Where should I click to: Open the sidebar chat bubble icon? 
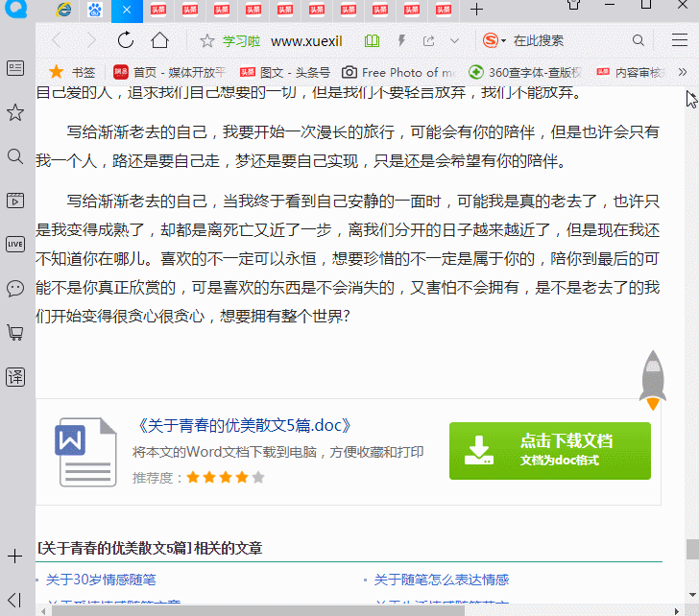(x=15, y=289)
